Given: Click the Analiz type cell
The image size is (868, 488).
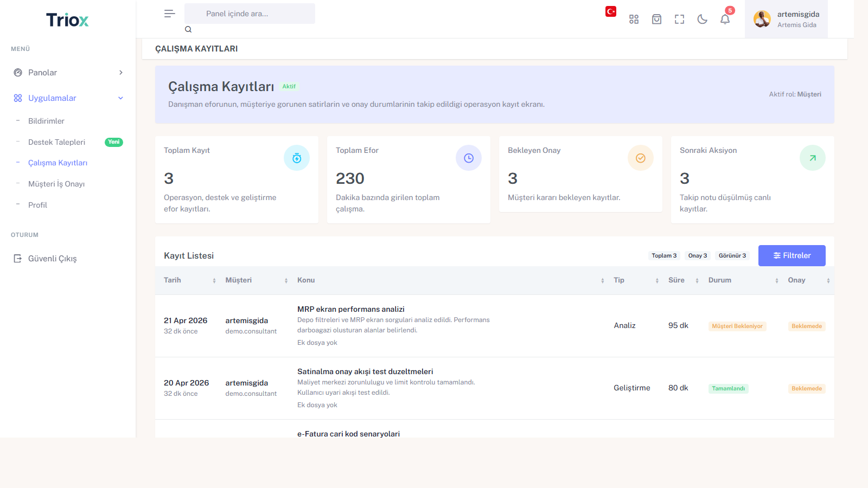Looking at the screenshot, I should (x=624, y=325).
